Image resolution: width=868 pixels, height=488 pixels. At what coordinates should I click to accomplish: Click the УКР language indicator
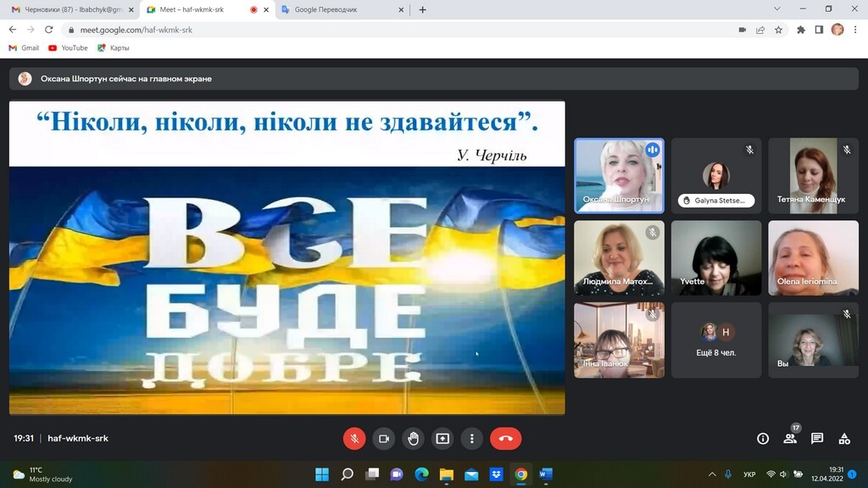749,474
